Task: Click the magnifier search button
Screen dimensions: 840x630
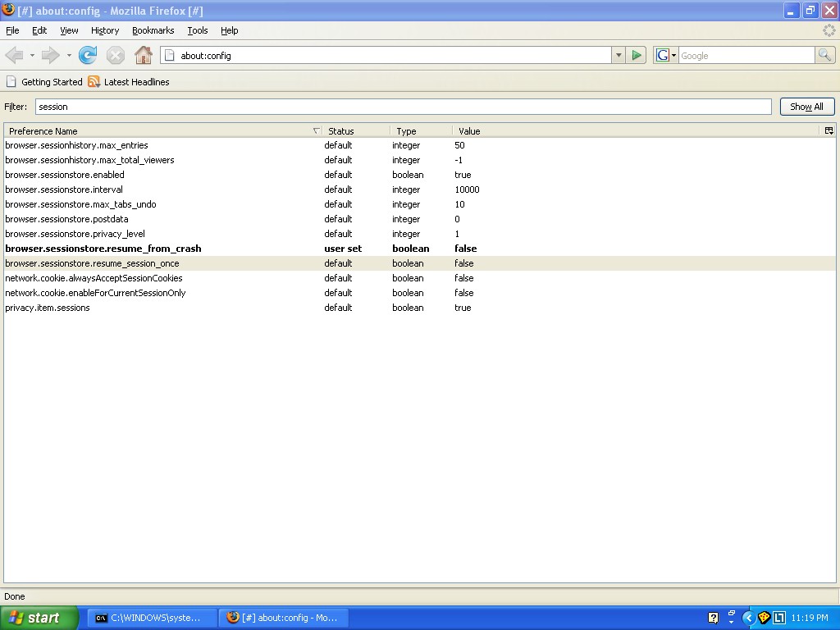Action: (824, 55)
